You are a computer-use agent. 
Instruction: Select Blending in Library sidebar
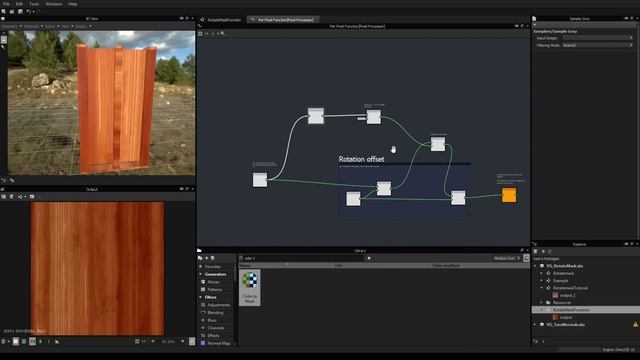click(216, 313)
